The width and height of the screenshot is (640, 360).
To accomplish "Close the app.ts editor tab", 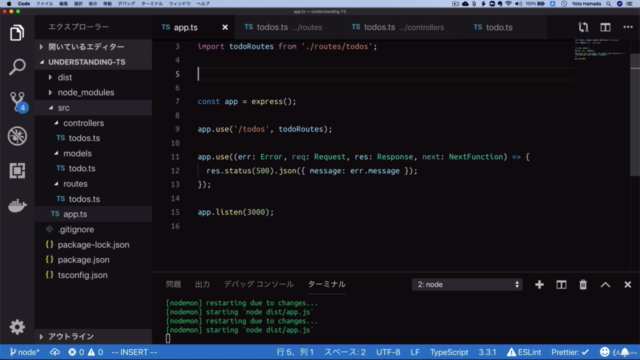I will [x=225, y=27].
